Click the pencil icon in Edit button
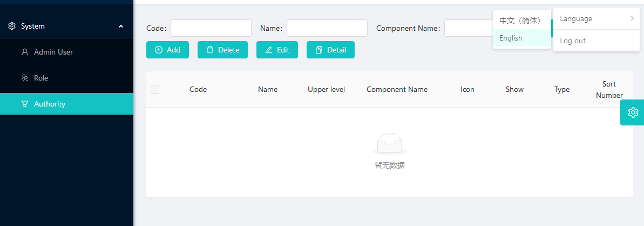Image resolution: width=644 pixels, height=226 pixels. [x=269, y=50]
